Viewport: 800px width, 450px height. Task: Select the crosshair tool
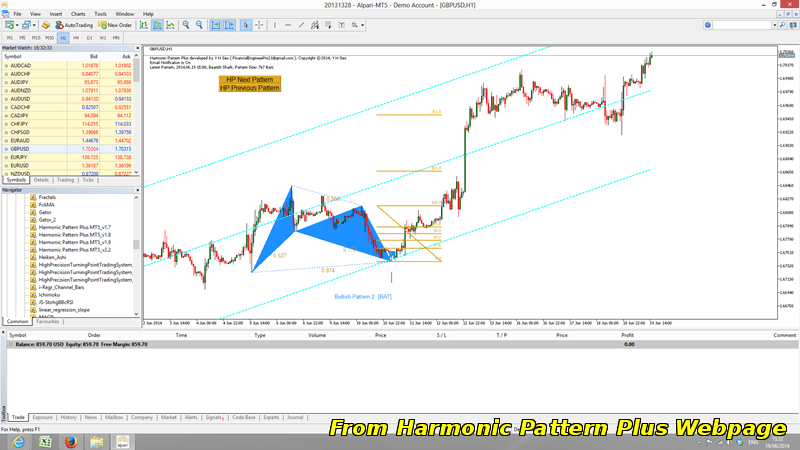pos(259,25)
